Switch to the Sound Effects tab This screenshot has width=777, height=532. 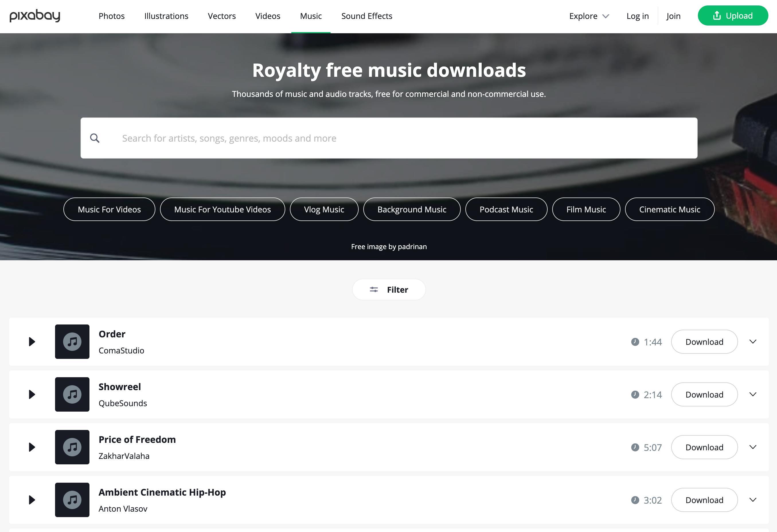pyautogui.click(x=367, y=16)
